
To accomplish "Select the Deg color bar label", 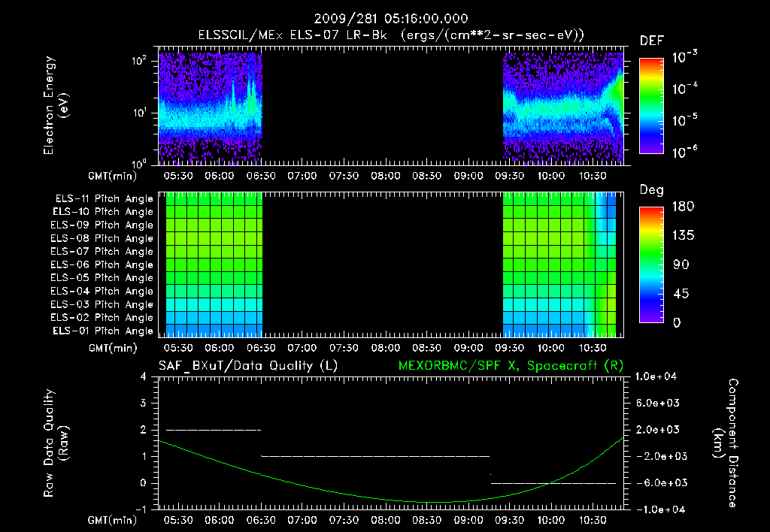I will (x=652, y=190).
